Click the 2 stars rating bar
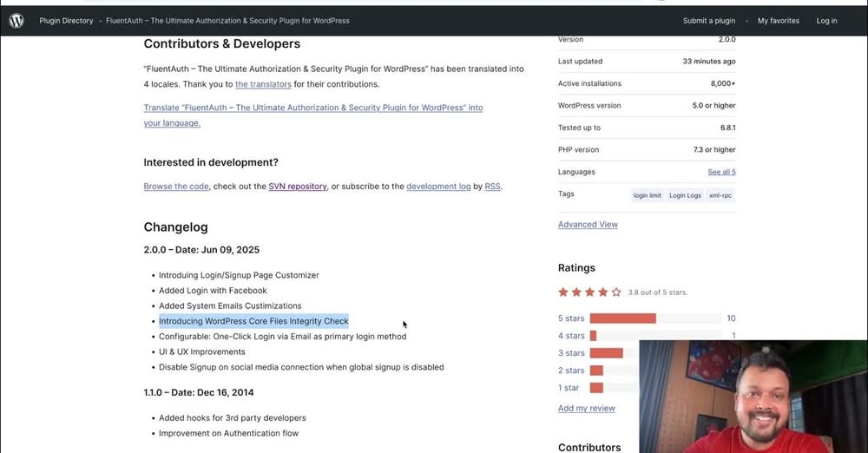The height and width of the screenshot is (453, 868). pyautogui.click(x=615, y=371)
